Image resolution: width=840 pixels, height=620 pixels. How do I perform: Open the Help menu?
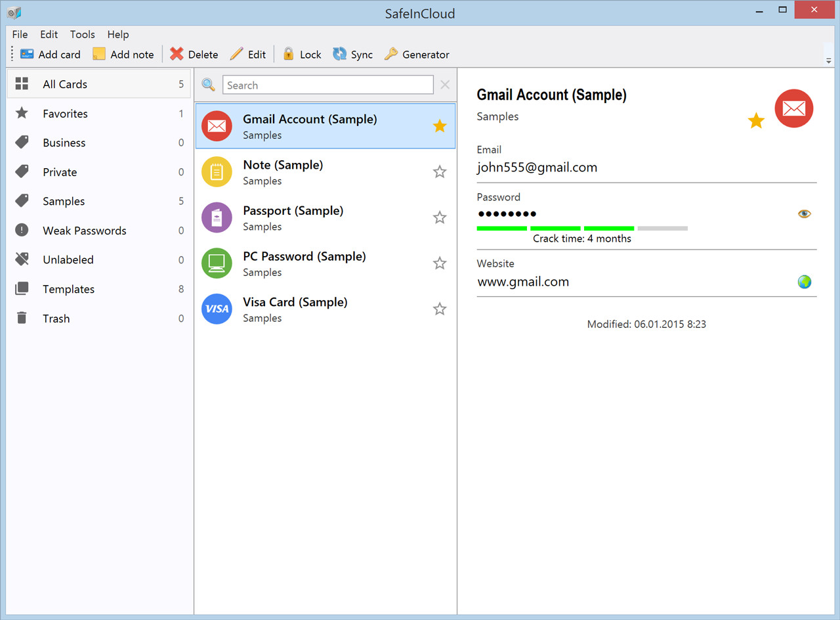118,34
